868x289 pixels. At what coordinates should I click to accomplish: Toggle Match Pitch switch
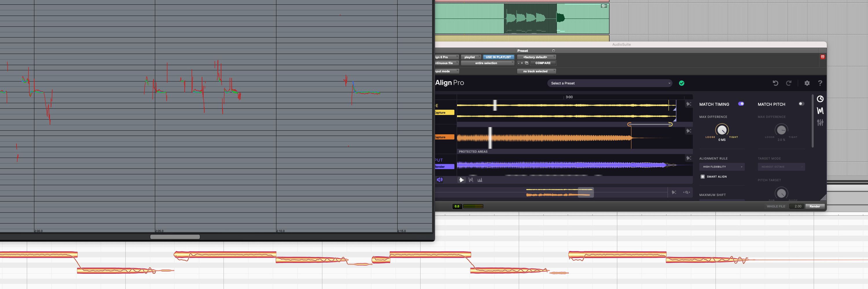[x=801, y=104]
